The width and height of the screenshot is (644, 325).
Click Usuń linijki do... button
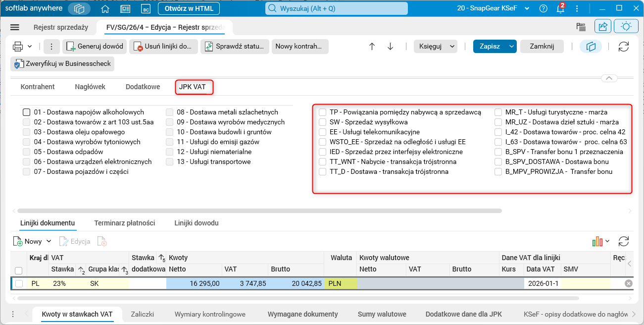164,47
